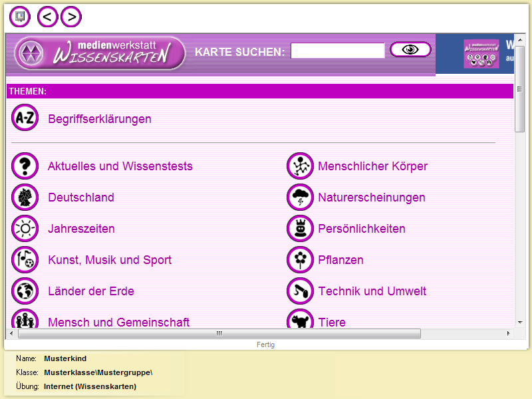Viewport: 532px width, 399px height.
Task: Click the storm cloud Naturerscheinungen icon
Action: [300, 198]
